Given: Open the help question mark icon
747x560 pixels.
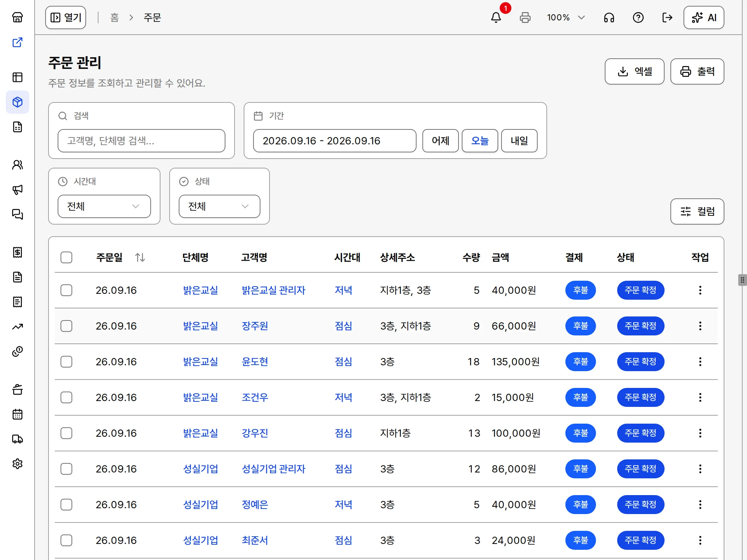Looking at the screenshot, I should click(638, 17).
